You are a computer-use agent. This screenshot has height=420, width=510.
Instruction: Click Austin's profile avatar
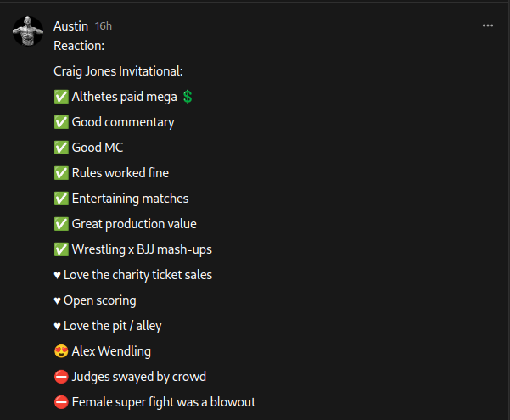tap(28, 31)
